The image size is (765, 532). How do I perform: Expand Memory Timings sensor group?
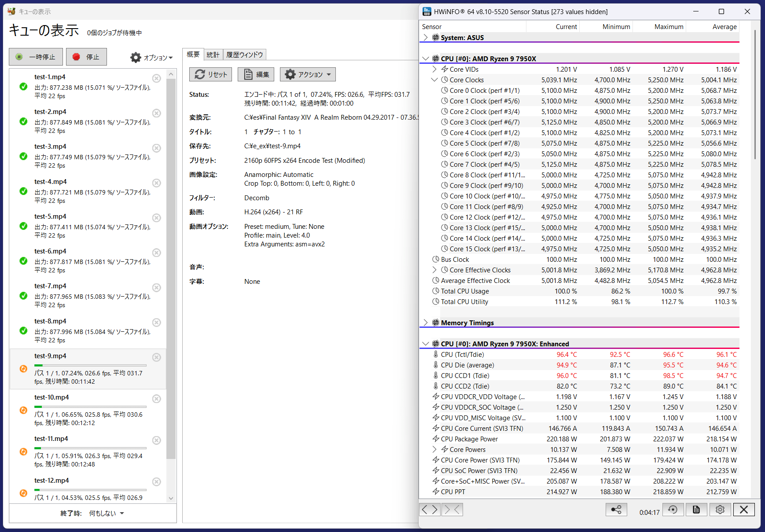point(425,323)
